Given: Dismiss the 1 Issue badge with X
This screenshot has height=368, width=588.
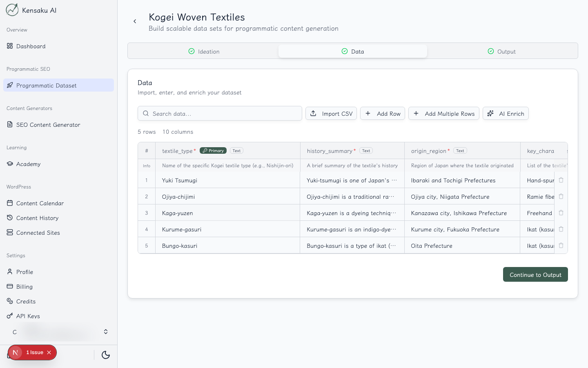Looking at the screenshot, I should tap(49, 352).
